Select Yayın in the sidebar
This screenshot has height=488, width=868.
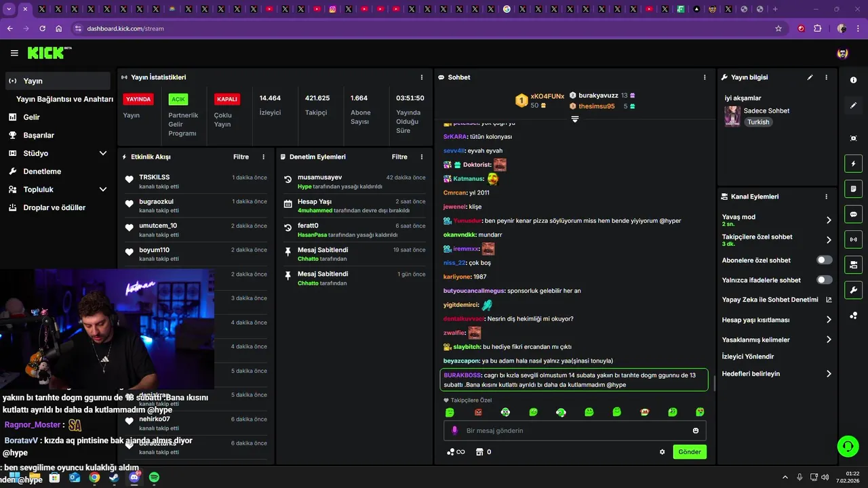58,81
